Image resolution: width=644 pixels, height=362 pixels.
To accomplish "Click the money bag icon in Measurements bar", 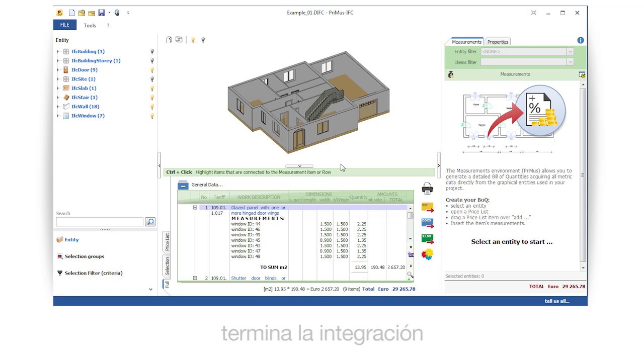I will tap(451, 74).
